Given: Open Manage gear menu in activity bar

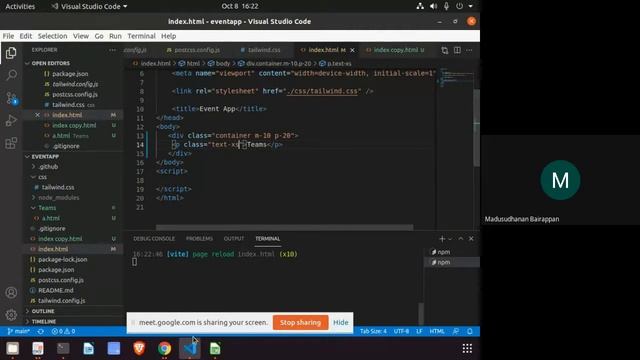Looking at the screenshot, I should (11, 315).
